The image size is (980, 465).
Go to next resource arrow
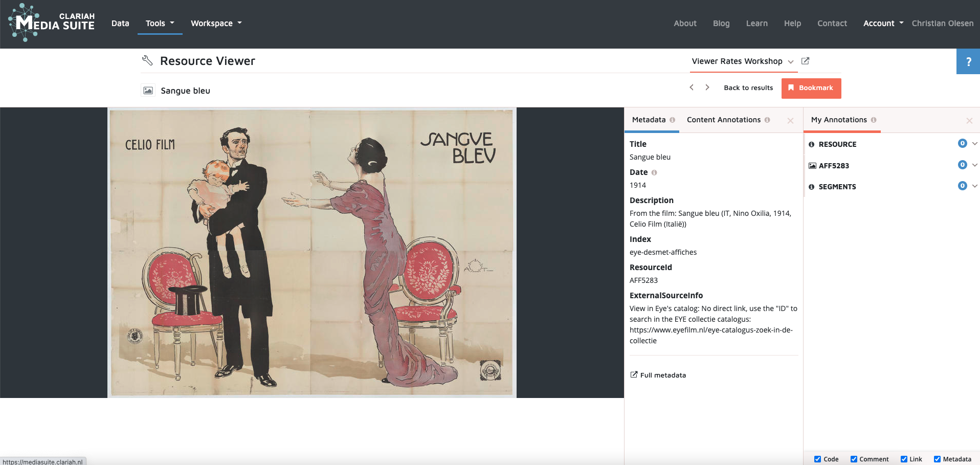[707, 87]
